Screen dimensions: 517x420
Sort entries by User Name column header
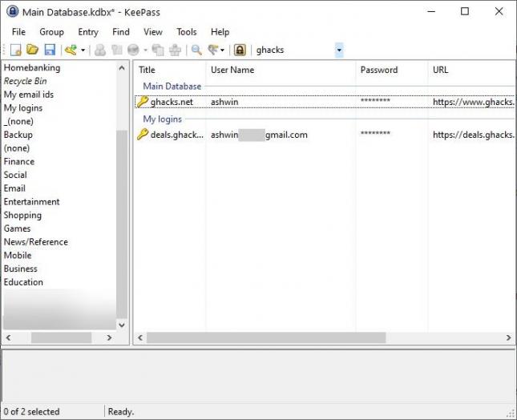pos(281,71)
